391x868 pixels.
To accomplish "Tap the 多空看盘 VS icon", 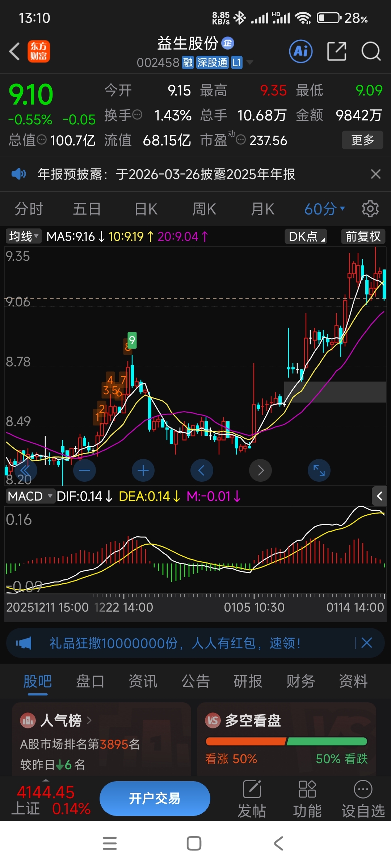I will [x=213, y=720].
